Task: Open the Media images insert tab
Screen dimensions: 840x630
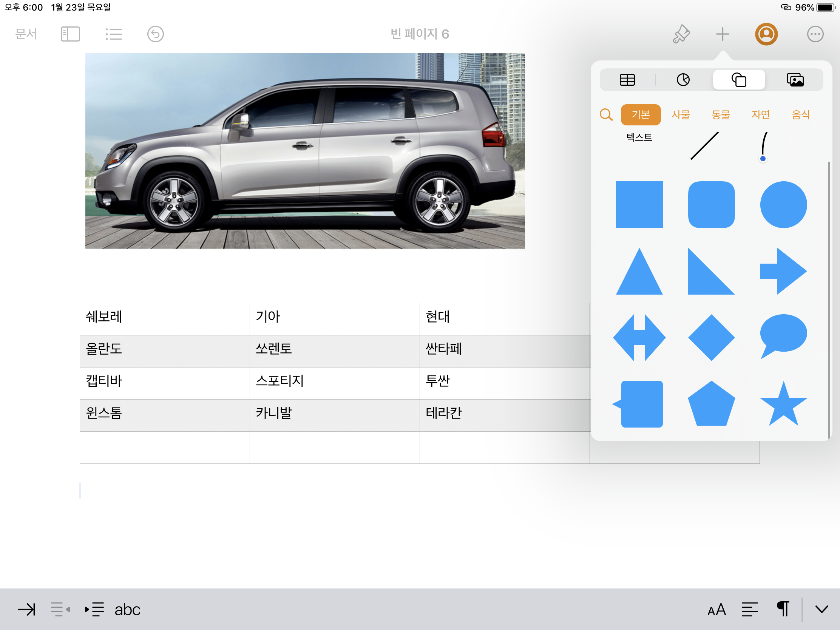Action: point(795,80)
